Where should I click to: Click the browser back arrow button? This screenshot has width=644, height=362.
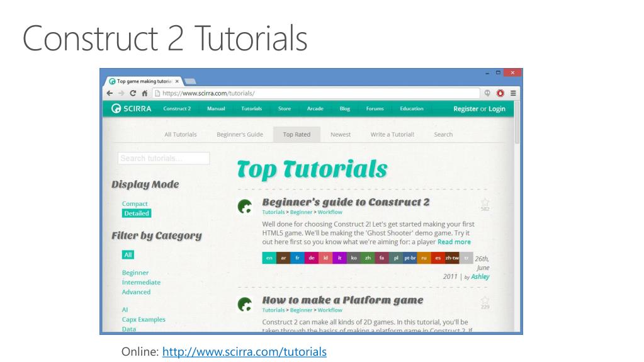pos(110,93)
